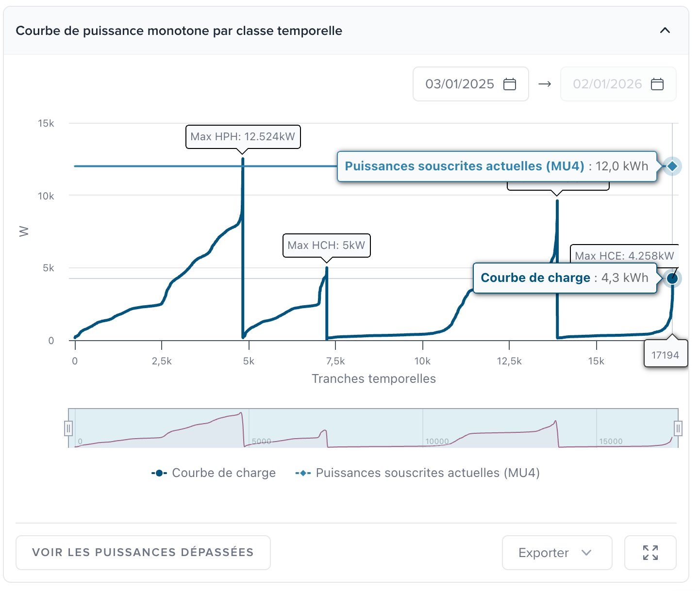
Task: Click the diamond marker on the subscribed power line
Action: point(672,166)
